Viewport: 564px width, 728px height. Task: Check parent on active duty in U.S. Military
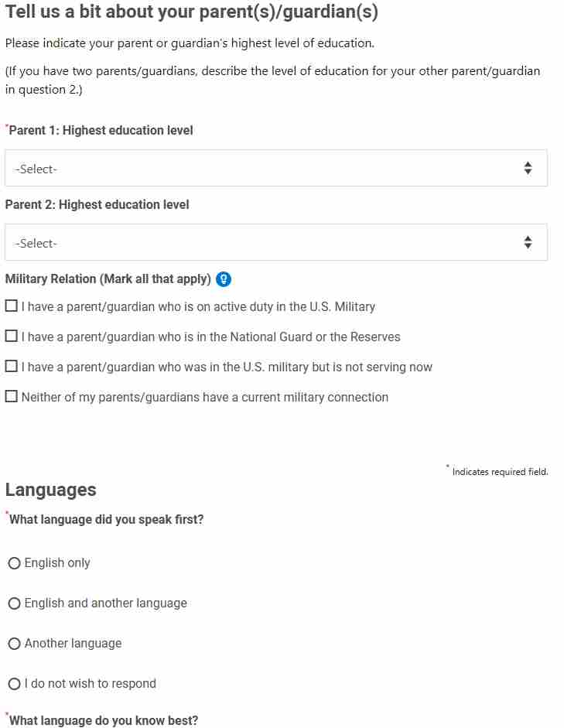click(11, 306)
